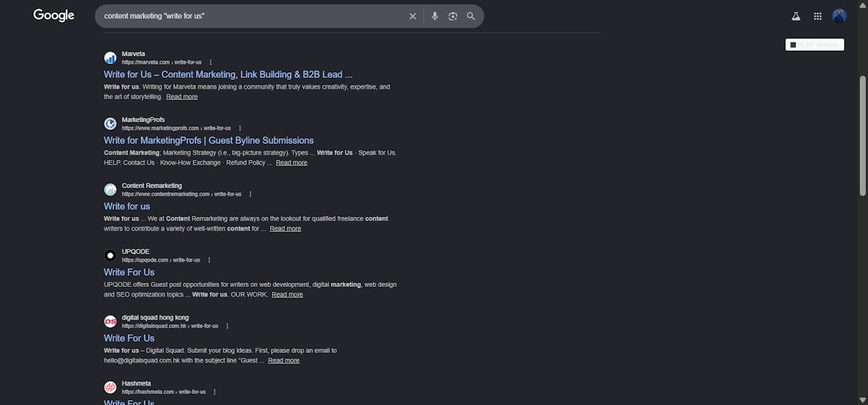Click the Hashmeta site favicon
868x405 pixels.
(x=110, y=388)
